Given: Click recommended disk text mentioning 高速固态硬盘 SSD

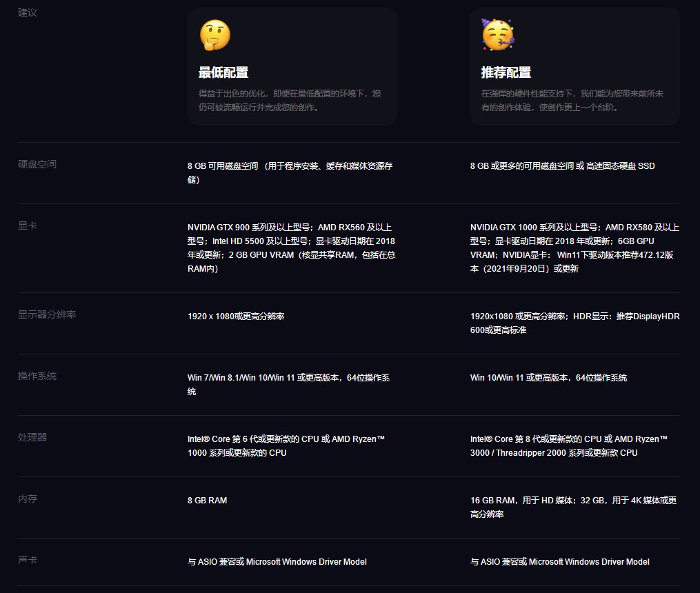Looking at the screenshot, I should (x=563, y=166).
